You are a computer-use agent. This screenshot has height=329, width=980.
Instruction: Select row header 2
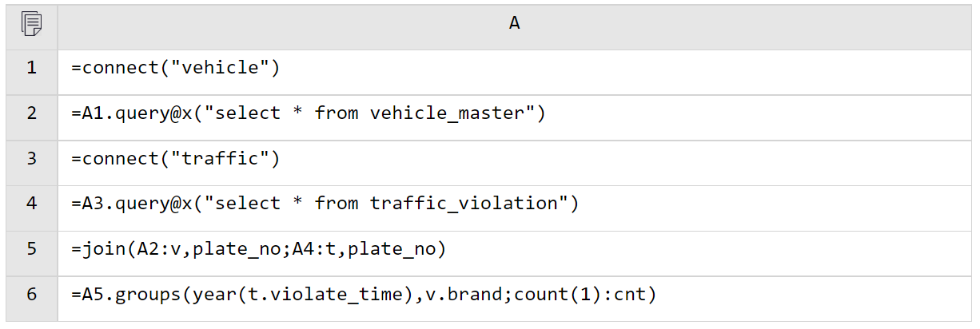pyautogui.click(x=31, y=113)
